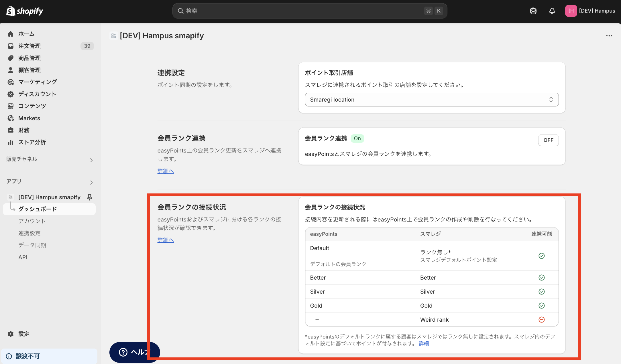Click the marketing target icon
The width and height of the screenshot is (621, 364).
pyautogui.click(x=11, y=82)
